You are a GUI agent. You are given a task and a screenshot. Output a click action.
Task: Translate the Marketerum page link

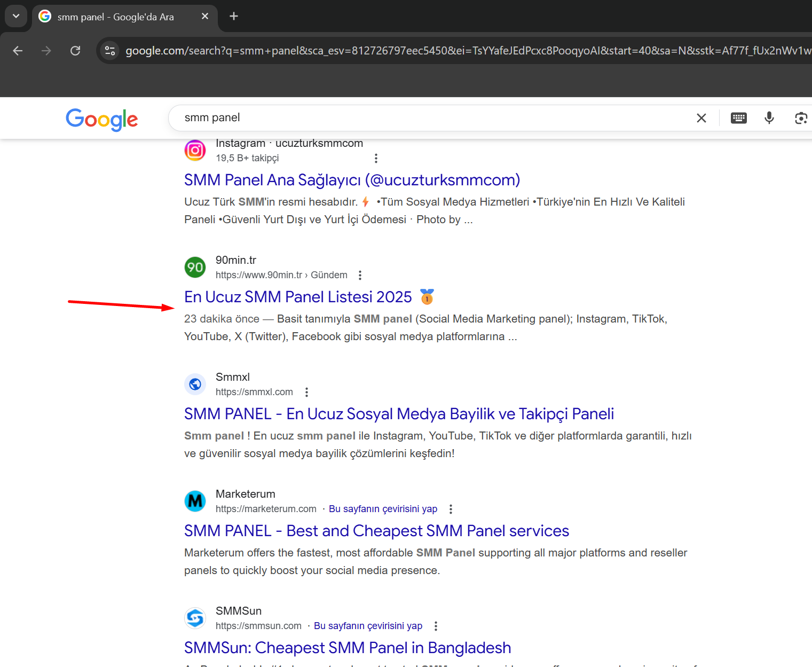point(383,509)
